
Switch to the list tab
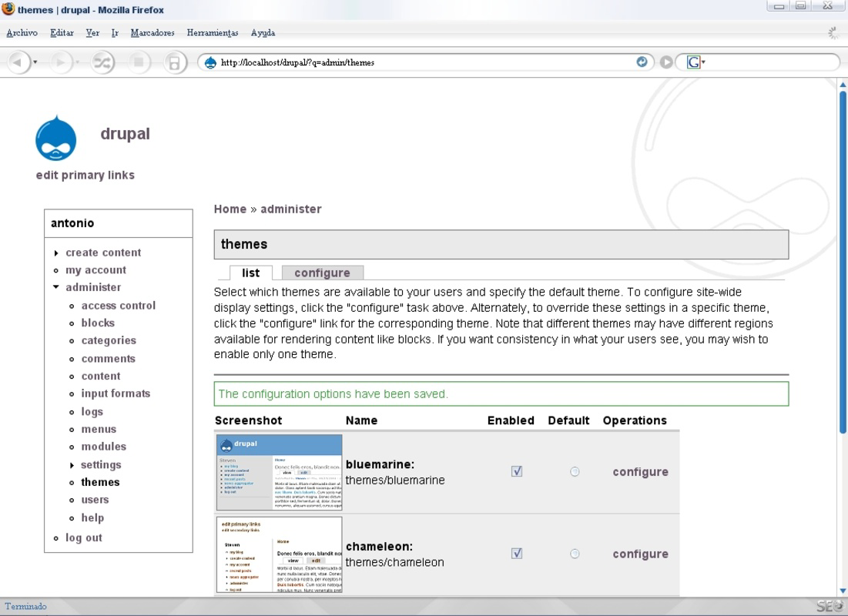click(250, 273)
